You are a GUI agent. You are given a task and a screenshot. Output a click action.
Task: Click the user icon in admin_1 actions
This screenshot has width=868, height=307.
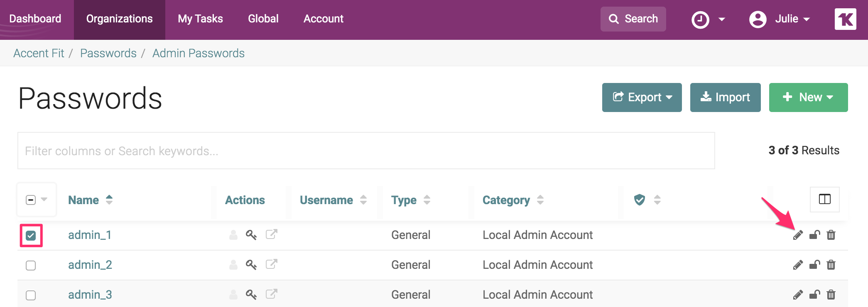click(233, 235)
